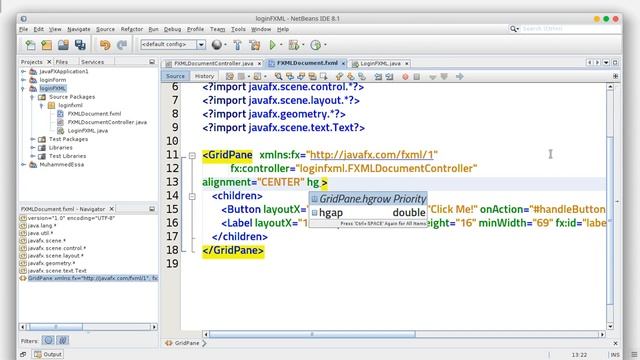
Task: Open the Debug menu
Action: [172, 29]
